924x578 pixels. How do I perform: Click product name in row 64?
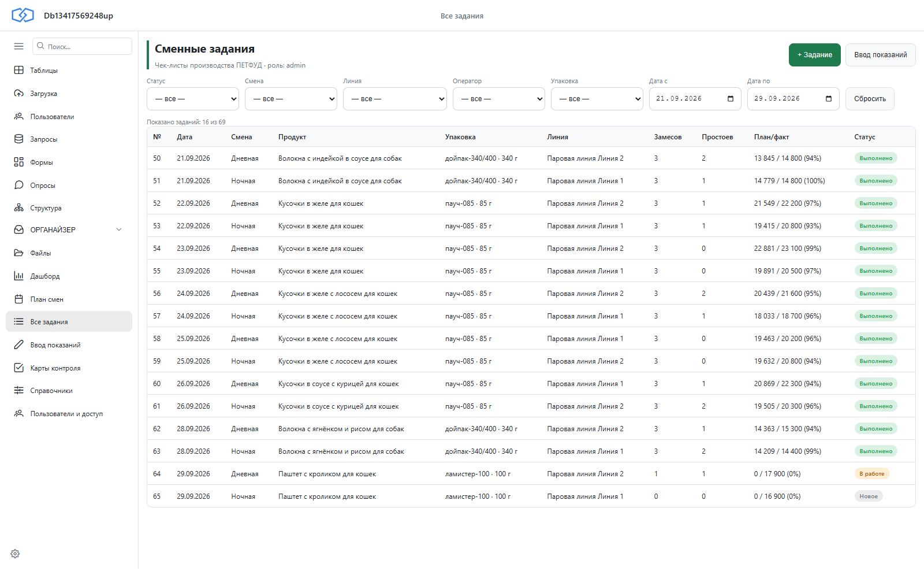coord(327,474)
